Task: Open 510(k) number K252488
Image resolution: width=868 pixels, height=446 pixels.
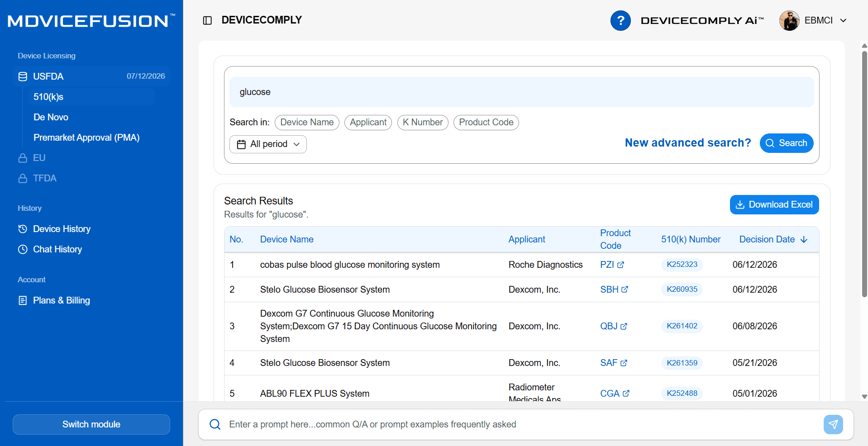Action: click(682, 393)
